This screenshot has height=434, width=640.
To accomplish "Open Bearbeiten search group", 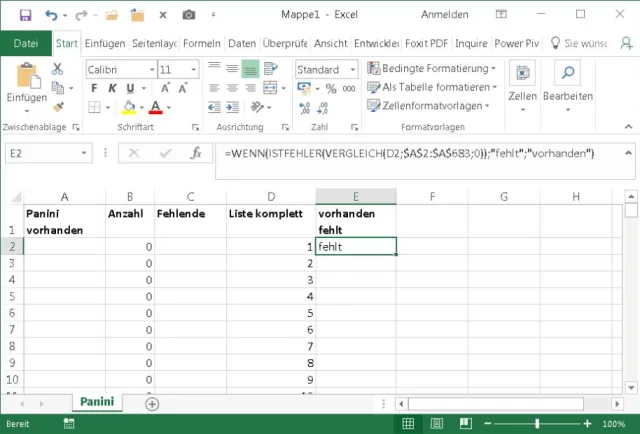I will pyautogui.click(x=567, y=83).
